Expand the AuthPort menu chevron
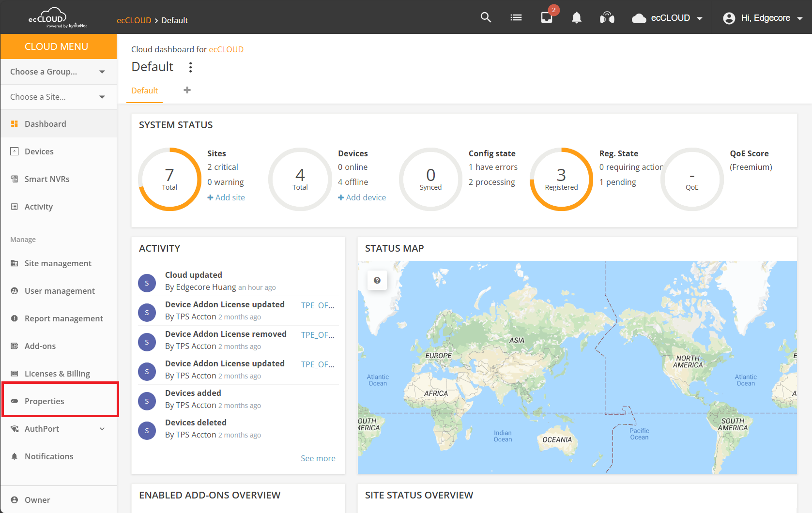Image resolution: width=812 pixels, height=513 pixels. coord(102,429)
